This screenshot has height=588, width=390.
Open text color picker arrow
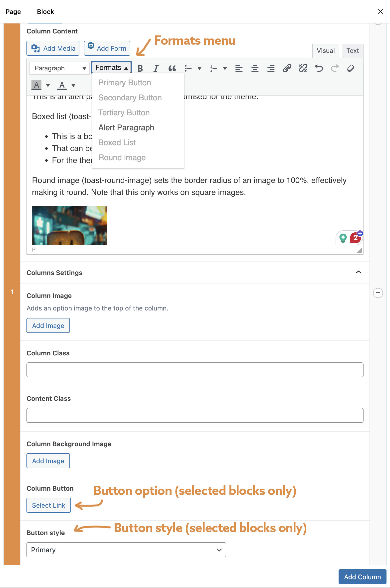tap(73, 85)
